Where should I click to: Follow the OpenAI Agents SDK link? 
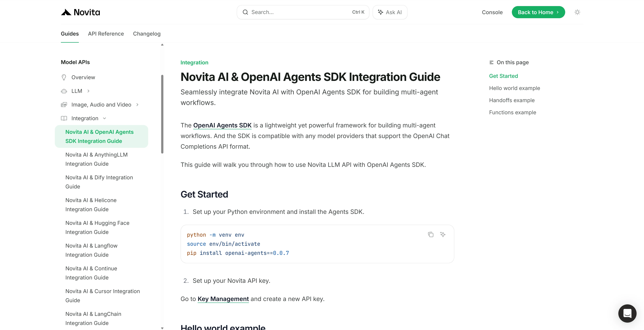(x=222, y=125)
